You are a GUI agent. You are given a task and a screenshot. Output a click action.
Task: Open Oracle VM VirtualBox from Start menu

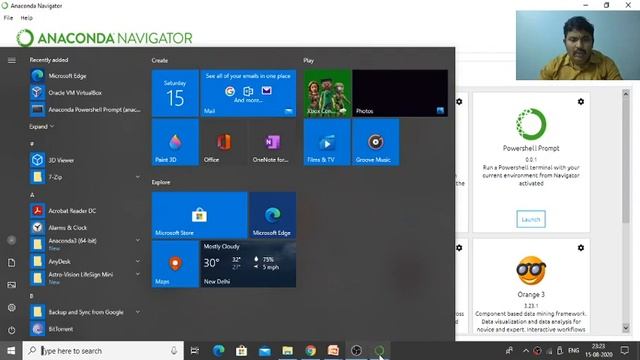tap(85, 93)
